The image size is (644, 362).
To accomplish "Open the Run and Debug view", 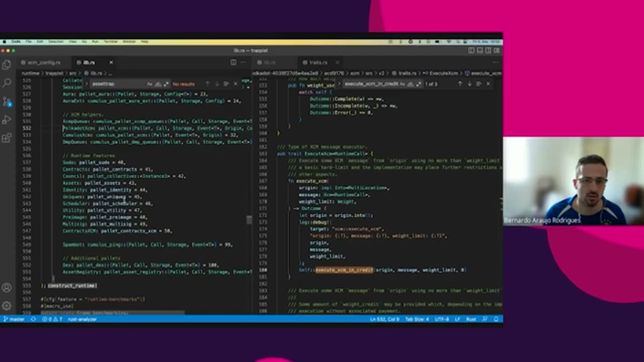I will tap(7, 120).
